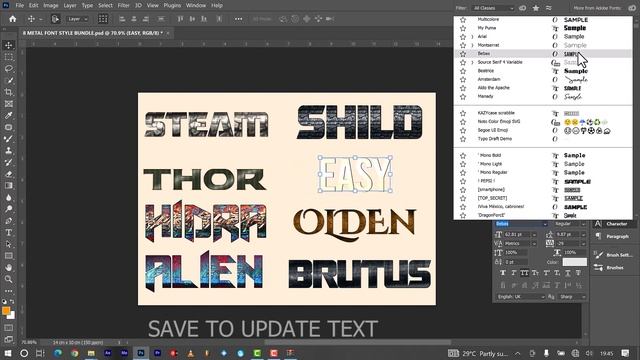Screen dimensions: 640x360
Task: Toggle Show favorite fonts star filter
Action: pos(536,8)
